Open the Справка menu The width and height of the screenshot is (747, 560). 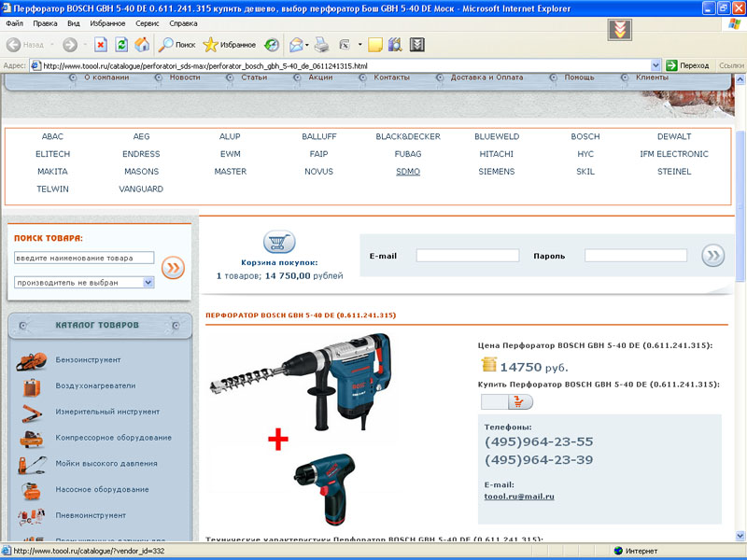tap(183, 23)
